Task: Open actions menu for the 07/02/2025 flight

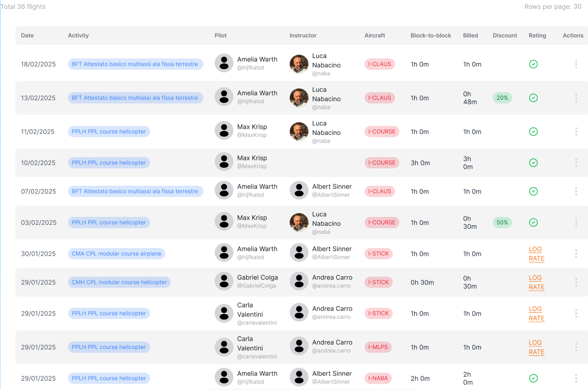Action: [576, 191]
